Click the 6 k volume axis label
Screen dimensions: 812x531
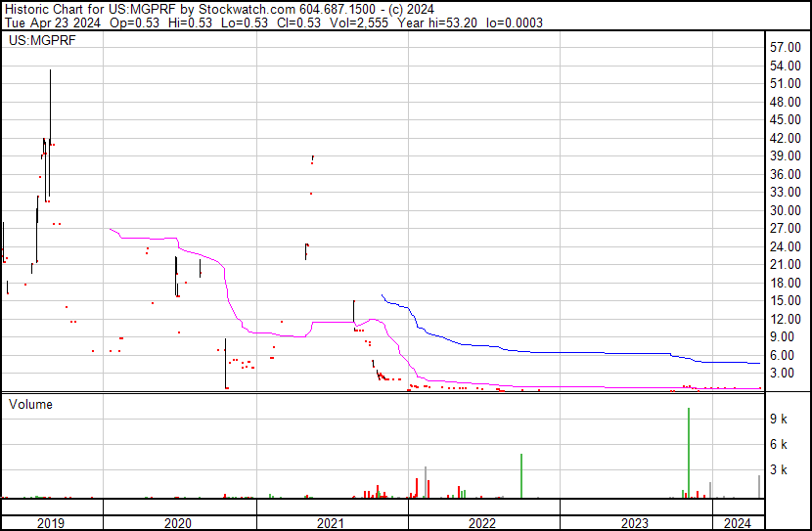(779, 445)
